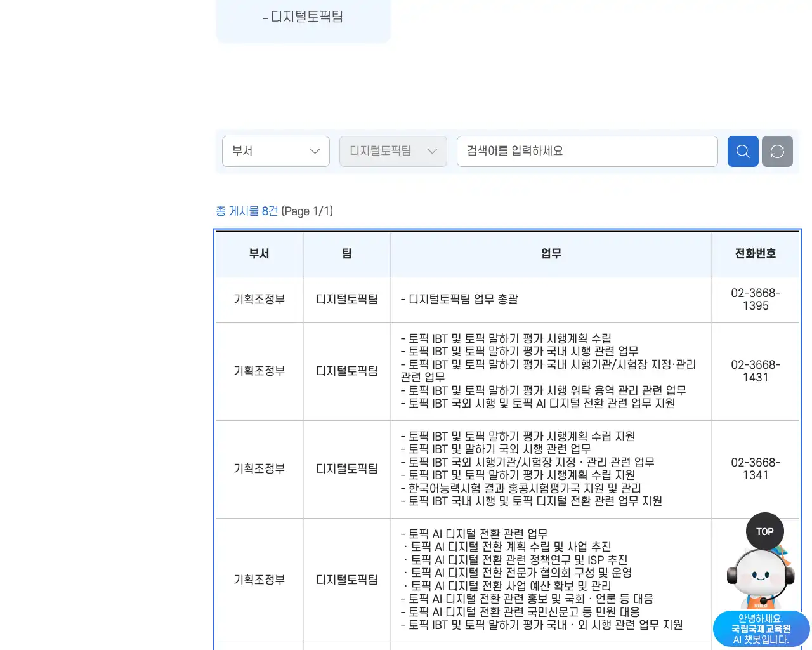Click line 토픽 IBT 및 토픽 말하기 평가 시행계획 수립
The height and width of the screenshot is (650, 812).
[506, 338]
